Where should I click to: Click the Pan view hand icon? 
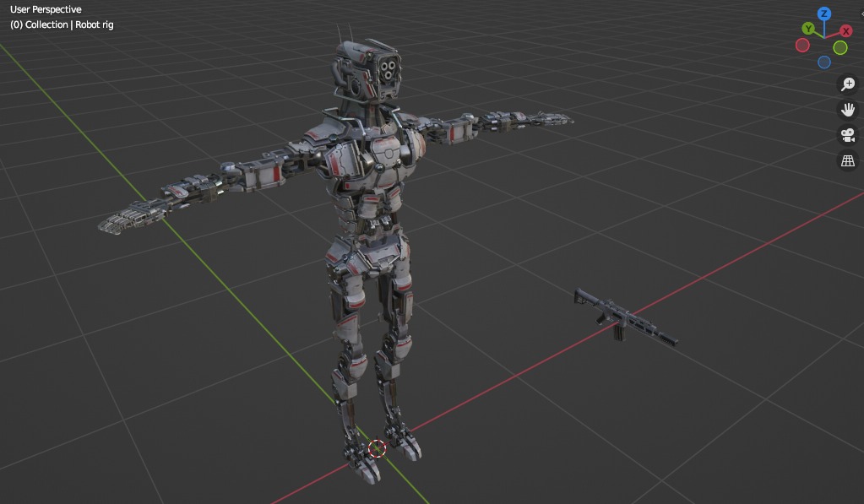tap(847, 110)
